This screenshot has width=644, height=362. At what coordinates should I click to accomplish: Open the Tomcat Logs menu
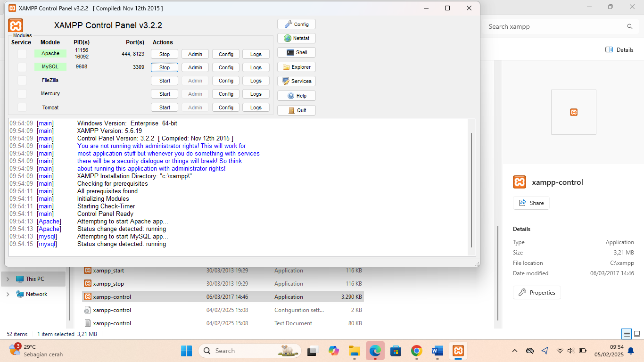pyautogui.click(x=256, y=107)
